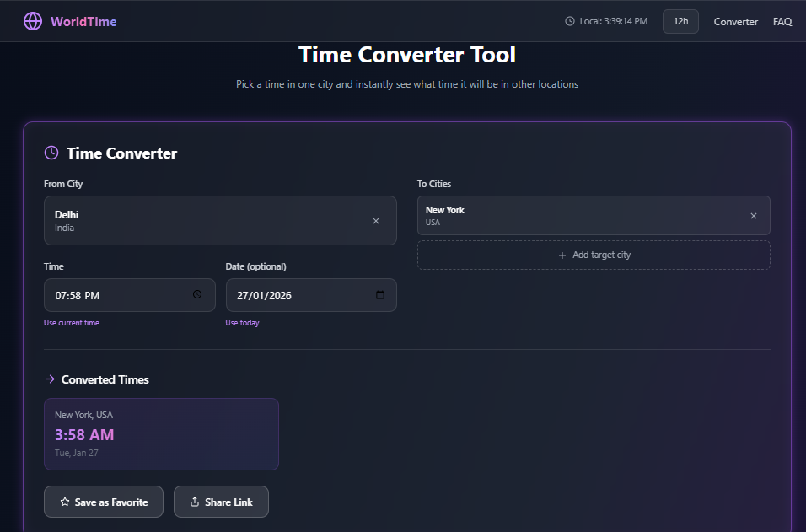The image size is (806, 532).
Task: Click the Use current time link
Action: click(72, 322)
